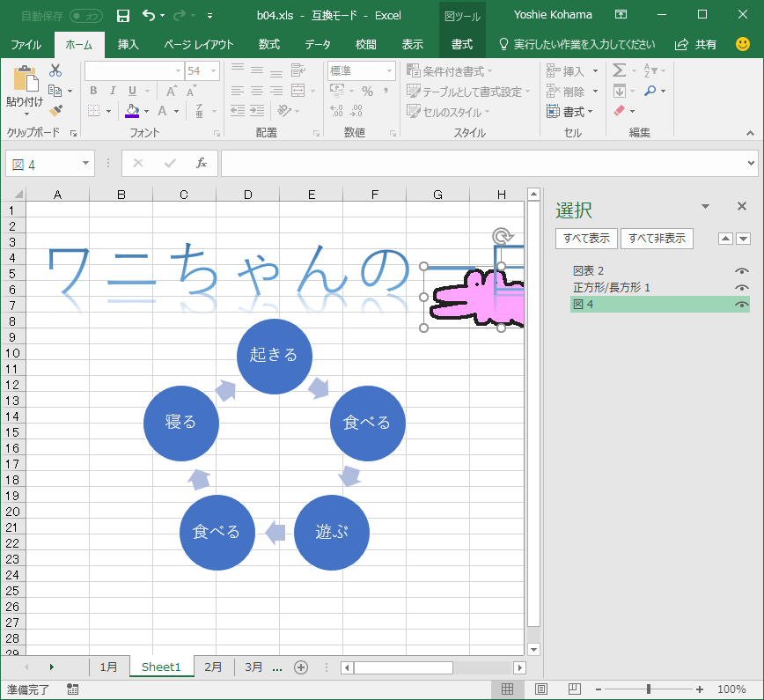Move object down in selection order
This screenshot has width=764, height=700.
pyautogui.click(x=743, y=239)
